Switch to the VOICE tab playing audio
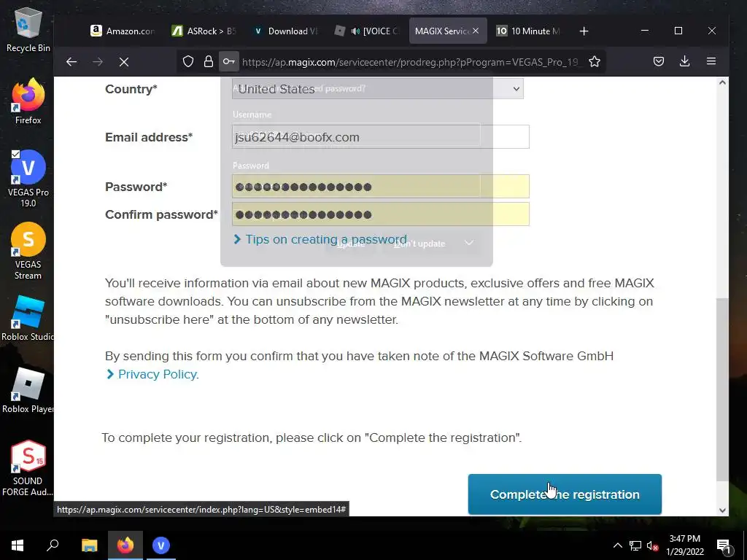Screen dimensions: 747x560 pos(367,31)
